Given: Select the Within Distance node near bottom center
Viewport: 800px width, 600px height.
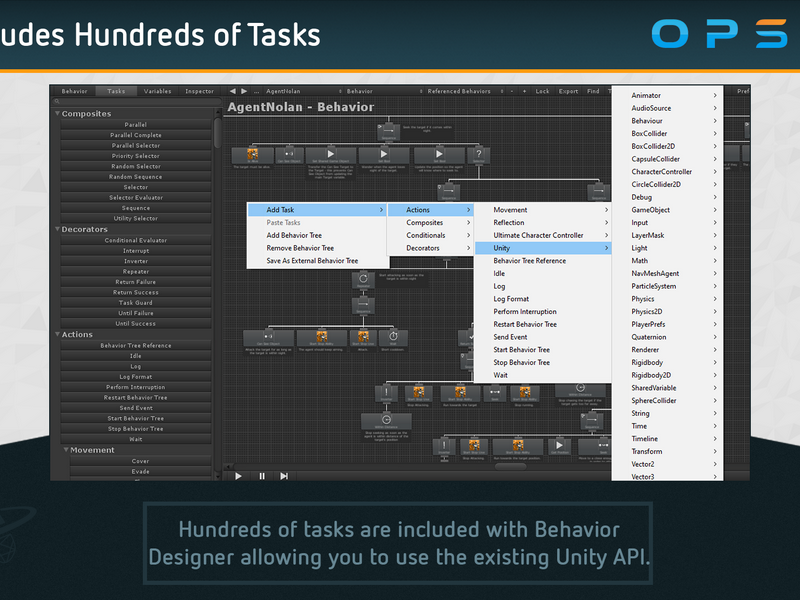Looking at the screenshot, I should click(x=386, y=421).
